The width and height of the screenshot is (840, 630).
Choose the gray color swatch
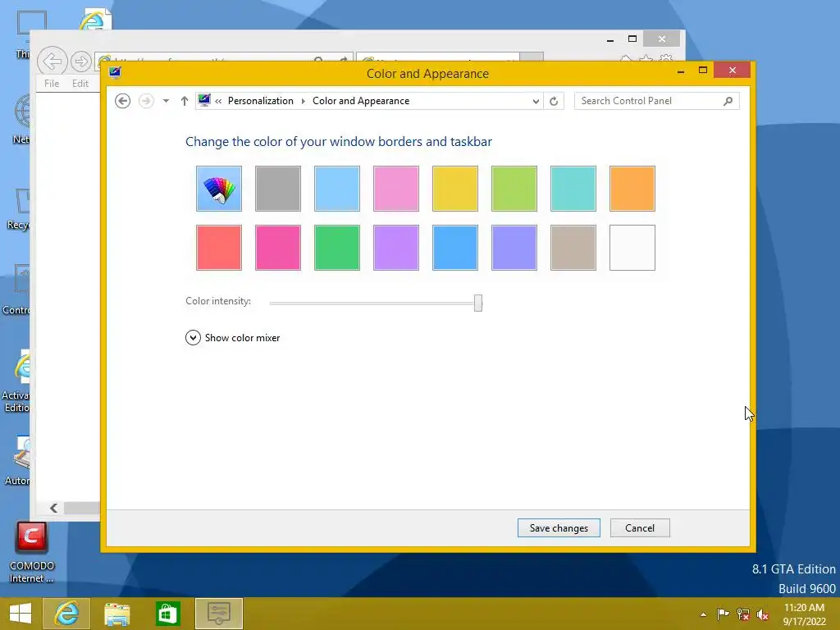pyautogui.click(x=278, y=189)
